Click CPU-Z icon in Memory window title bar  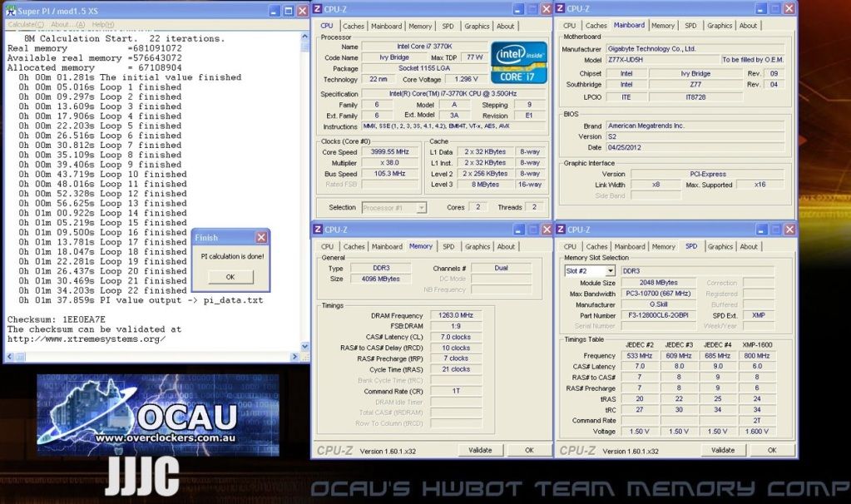(318, 230)
